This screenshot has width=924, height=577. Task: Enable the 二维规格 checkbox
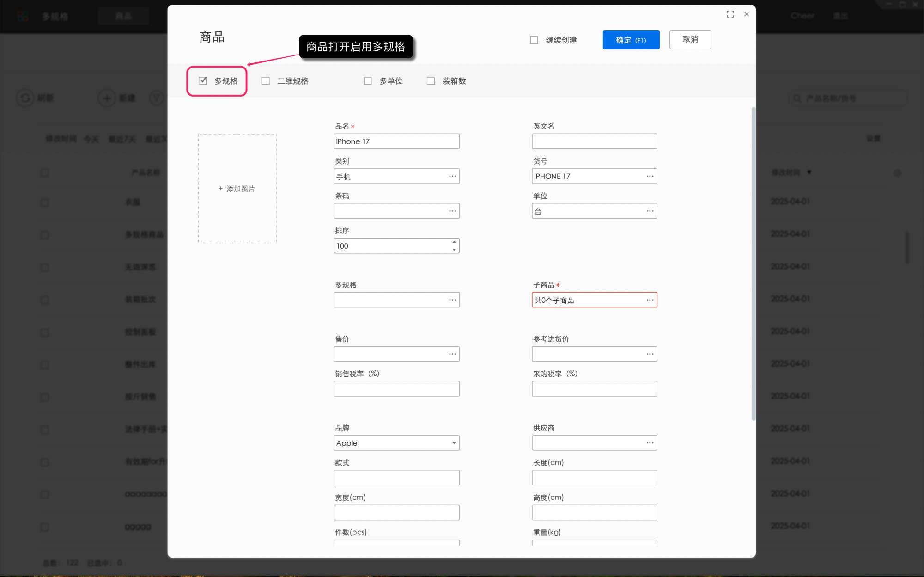pyautogui.click(x=266, y=80)
